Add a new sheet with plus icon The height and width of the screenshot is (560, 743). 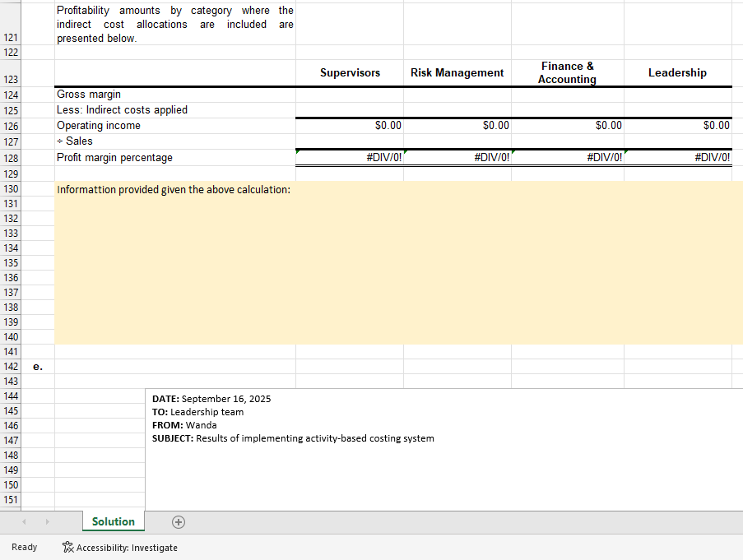tap(179, 522)
